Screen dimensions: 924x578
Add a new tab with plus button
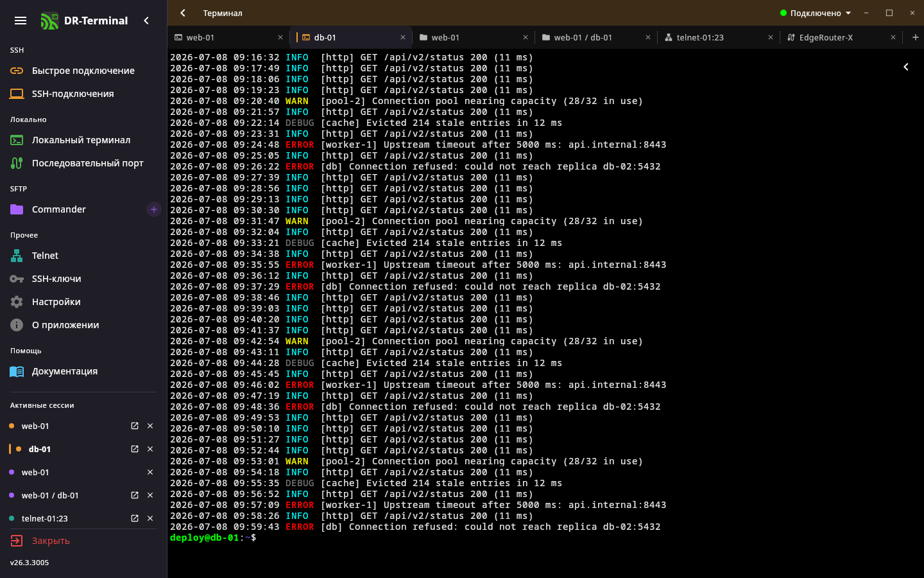click(x=916, y=37)
